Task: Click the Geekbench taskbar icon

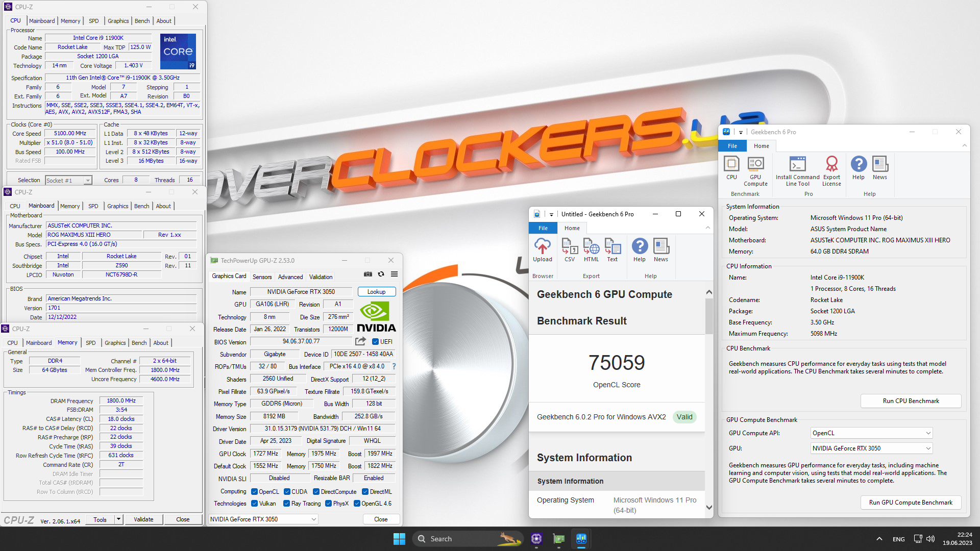Action: click(581, 539)
